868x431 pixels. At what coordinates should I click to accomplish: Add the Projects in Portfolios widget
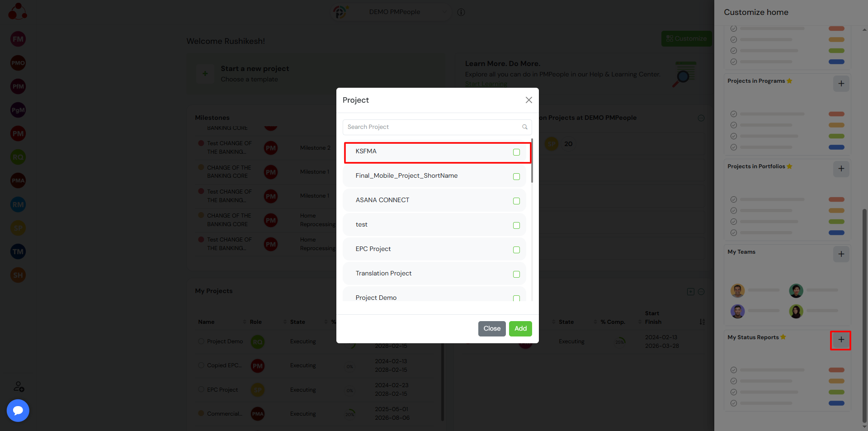841,169
